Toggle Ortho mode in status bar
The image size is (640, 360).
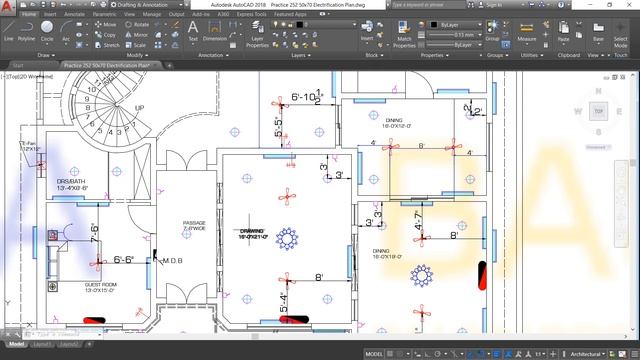[427, 354]
